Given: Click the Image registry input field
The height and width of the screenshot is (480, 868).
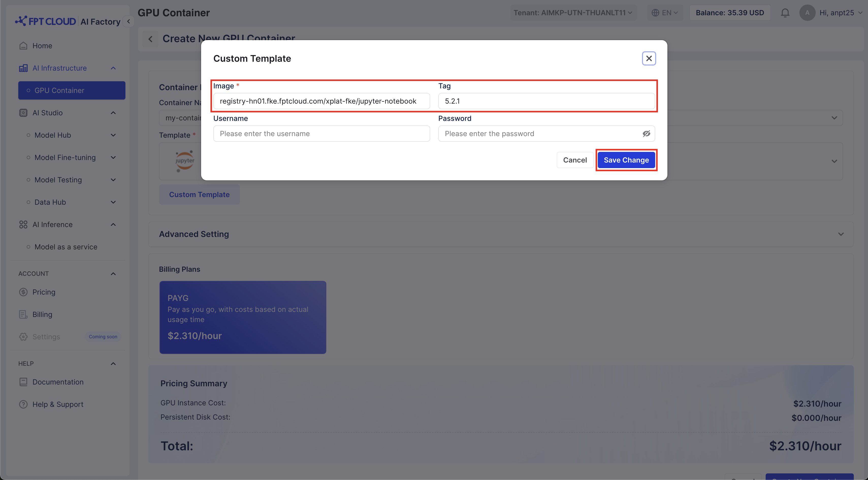Looking at the screenshot, I should point(322,101).
